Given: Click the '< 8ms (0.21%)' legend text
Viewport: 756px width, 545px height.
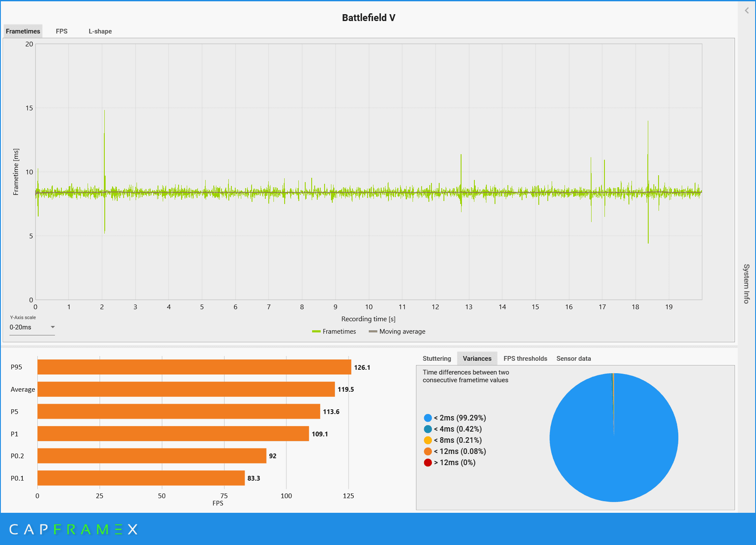Looking at the screenshot, I should coord(458,440).
